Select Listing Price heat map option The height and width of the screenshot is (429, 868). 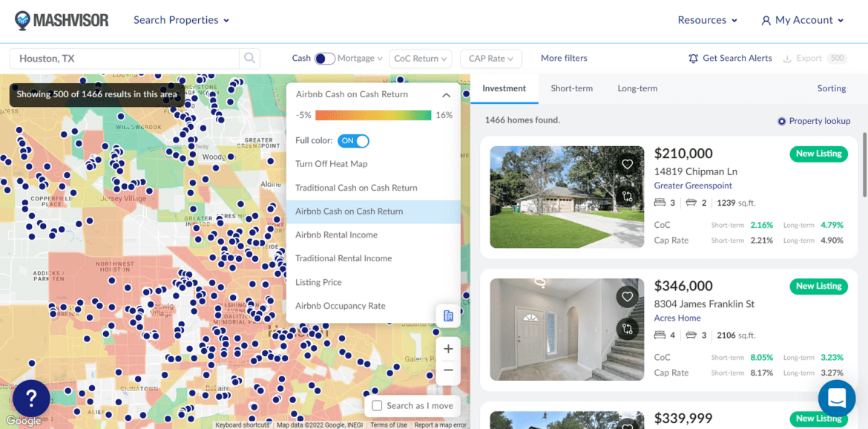[318, 282]
